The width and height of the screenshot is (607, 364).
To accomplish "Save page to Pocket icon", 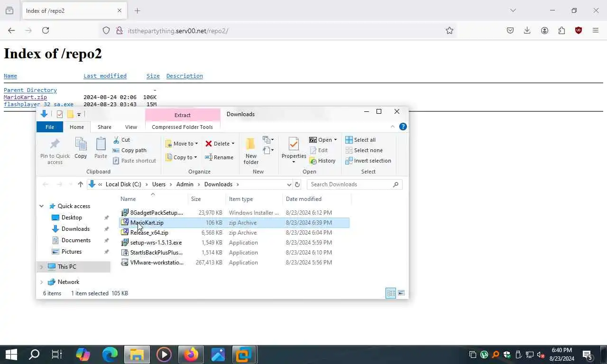I will (x=510, y=30).
